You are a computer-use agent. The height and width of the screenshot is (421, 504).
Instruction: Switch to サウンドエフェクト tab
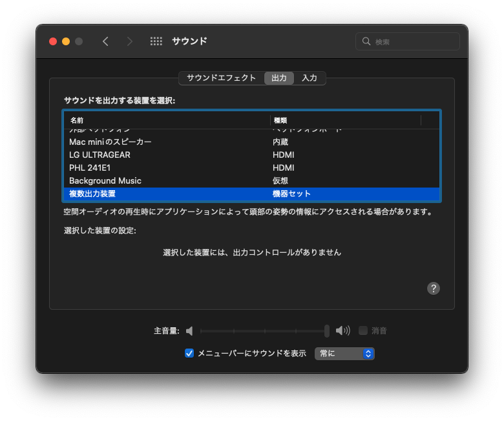click(221, 78)
